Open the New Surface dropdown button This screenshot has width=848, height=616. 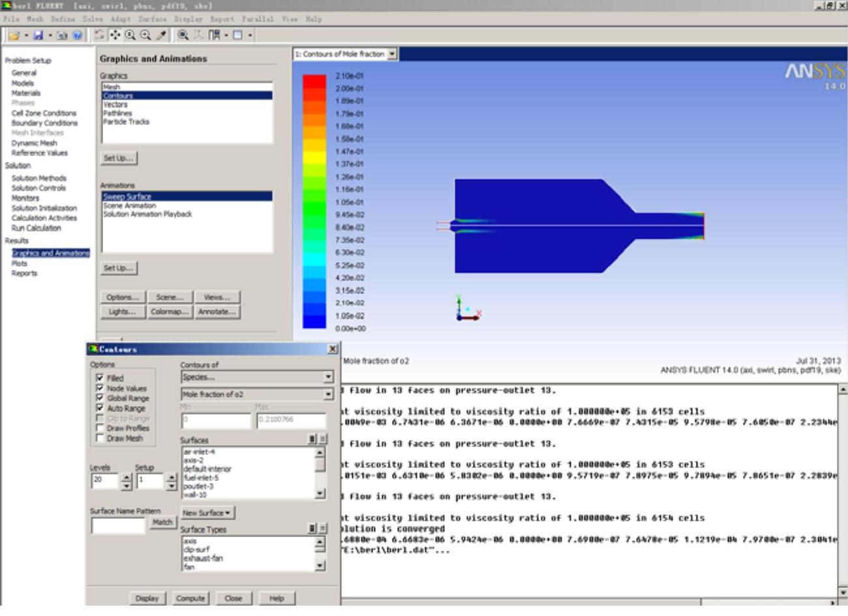point(206,513)
